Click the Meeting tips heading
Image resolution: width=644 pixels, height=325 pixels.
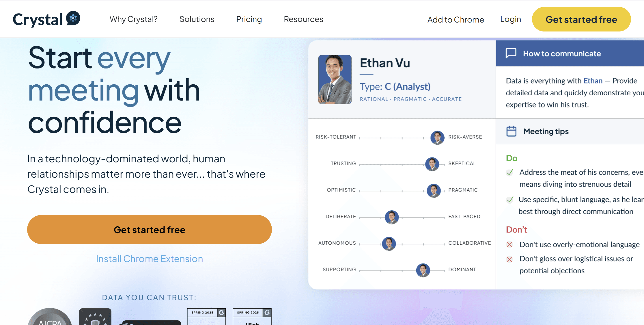[x=546, y=131]
